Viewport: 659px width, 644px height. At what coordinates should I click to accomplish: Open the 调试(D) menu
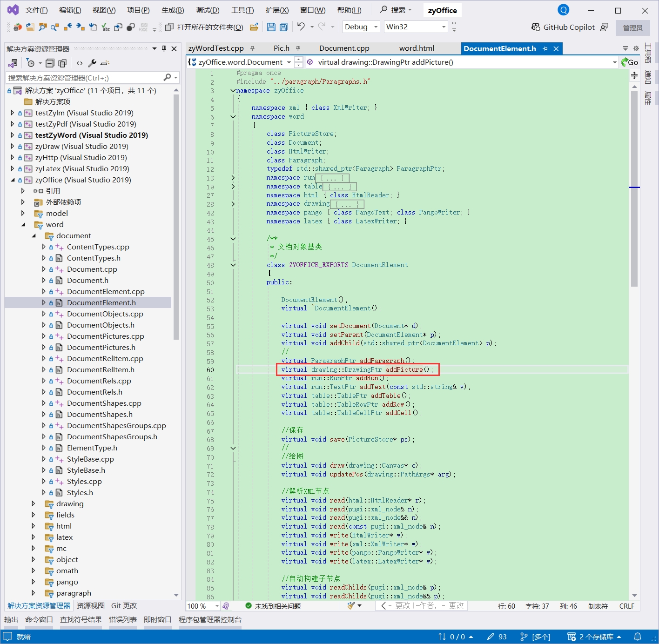click(x=208, y=10)
